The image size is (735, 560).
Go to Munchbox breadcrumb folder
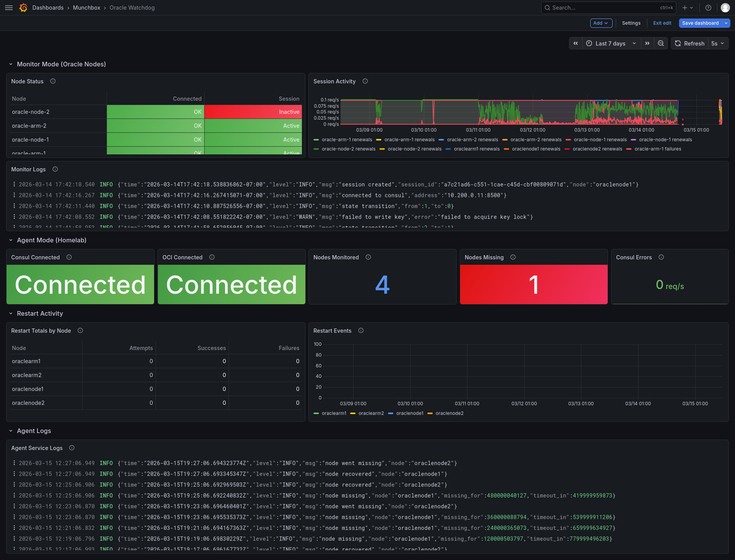[x=86, y=8]
